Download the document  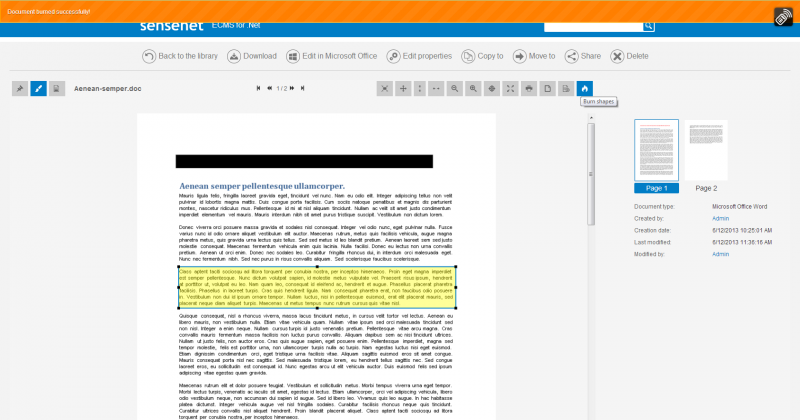[x=252, y=56]
